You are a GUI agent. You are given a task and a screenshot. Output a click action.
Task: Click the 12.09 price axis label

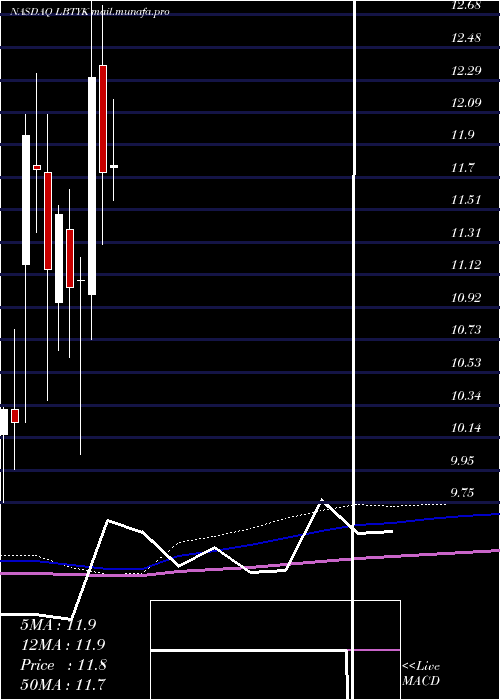[x=466, y=102]
